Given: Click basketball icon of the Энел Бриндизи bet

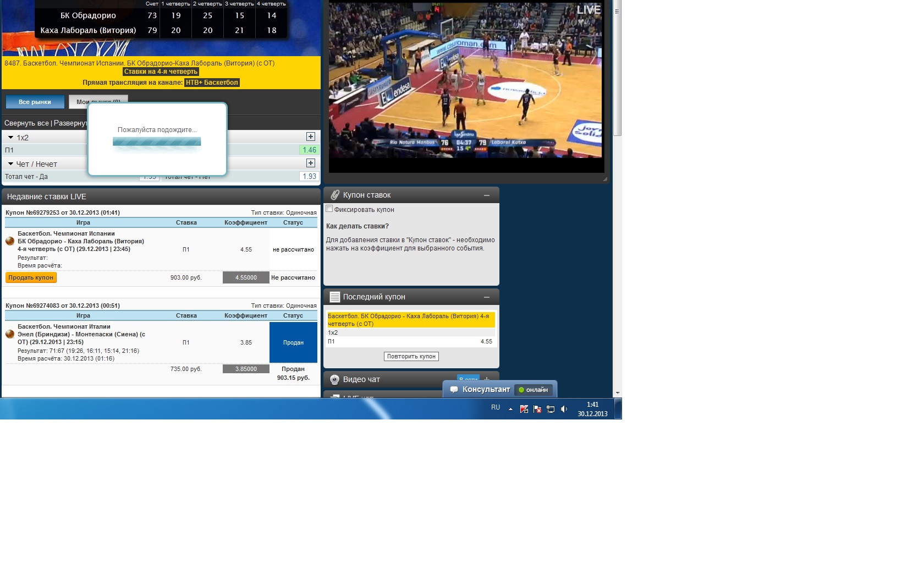Looking at the screenshot, I should (10, 334).
